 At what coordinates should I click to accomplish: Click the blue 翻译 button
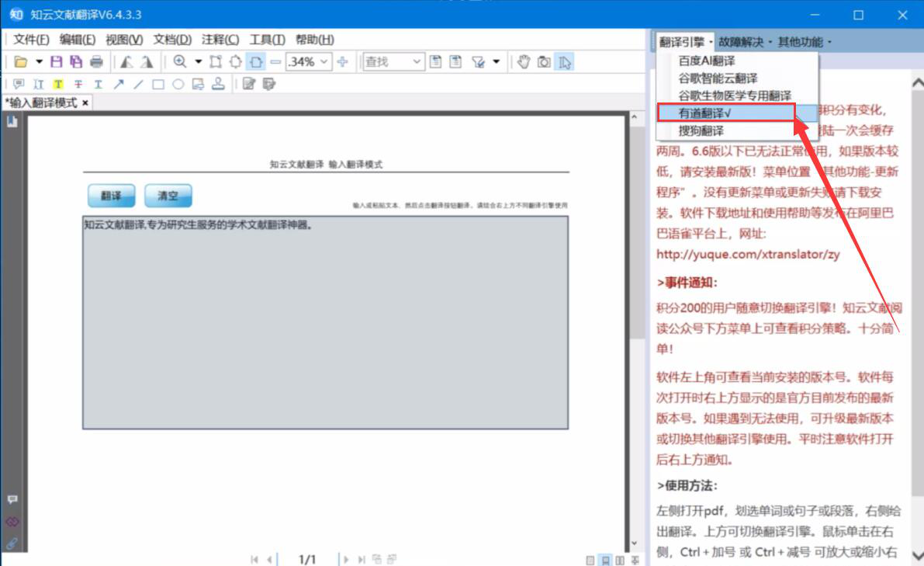pyautogui.click(x=111, y=196)
